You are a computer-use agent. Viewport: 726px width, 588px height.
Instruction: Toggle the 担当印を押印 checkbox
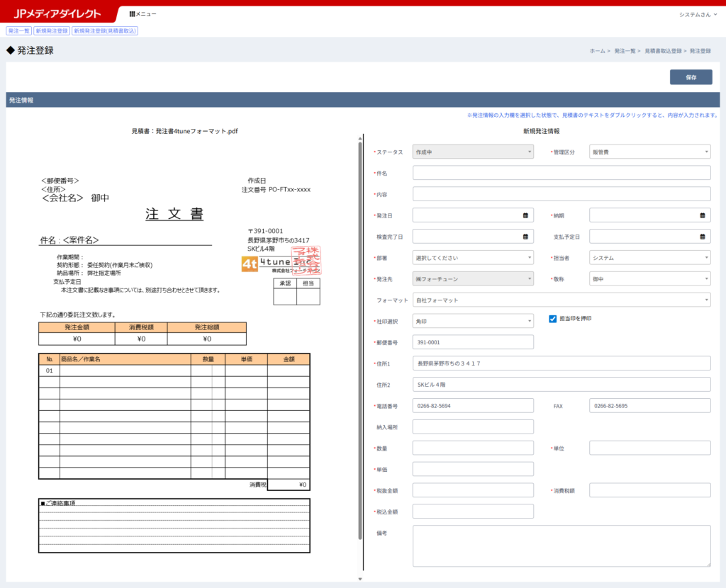553,319
